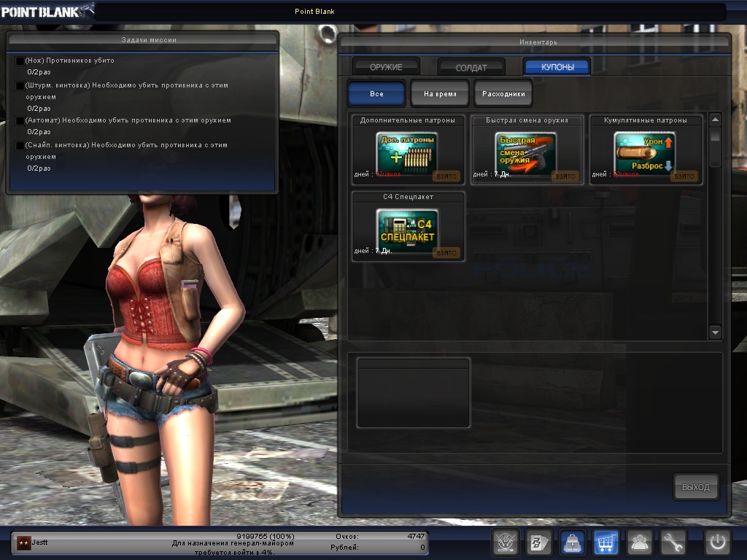Click the inventory scrollbar thumb
This screenshot has height=560, width=747.
[715, 135]
